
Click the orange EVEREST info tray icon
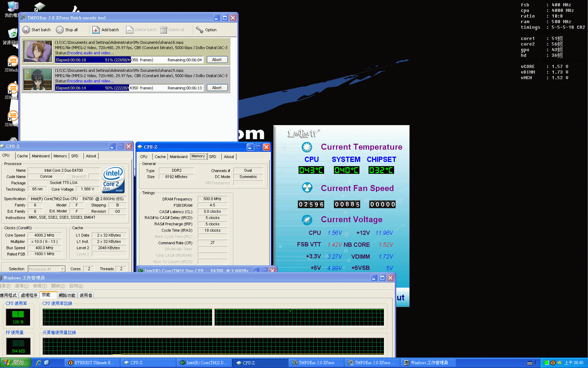553,363
